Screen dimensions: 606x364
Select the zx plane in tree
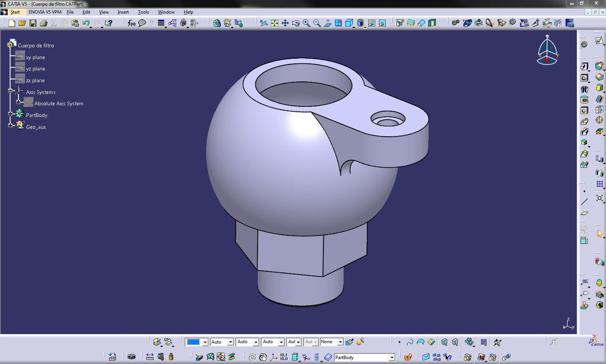(36, 80)
